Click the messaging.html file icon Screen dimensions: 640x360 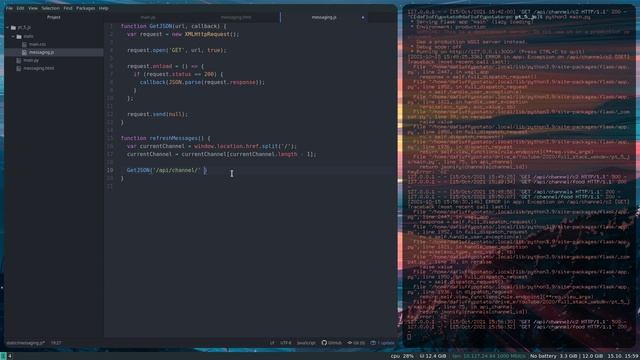click(x=19, y=69)
